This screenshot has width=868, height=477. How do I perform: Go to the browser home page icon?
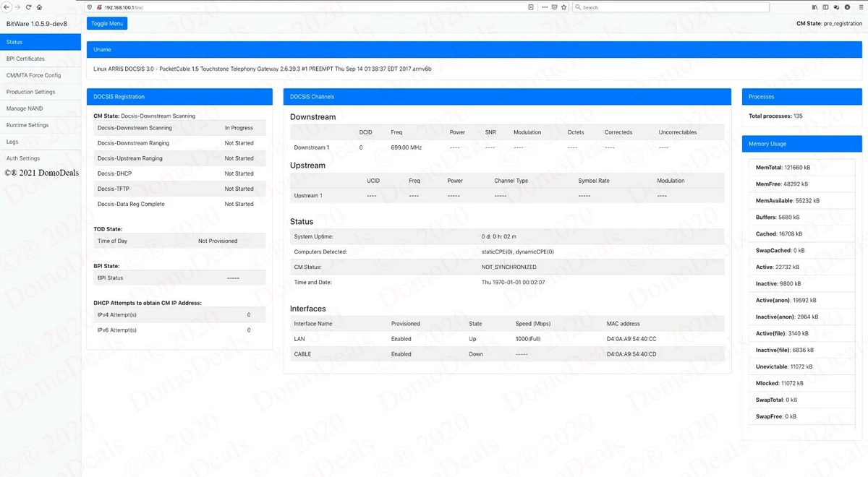(x=39, y=7)
